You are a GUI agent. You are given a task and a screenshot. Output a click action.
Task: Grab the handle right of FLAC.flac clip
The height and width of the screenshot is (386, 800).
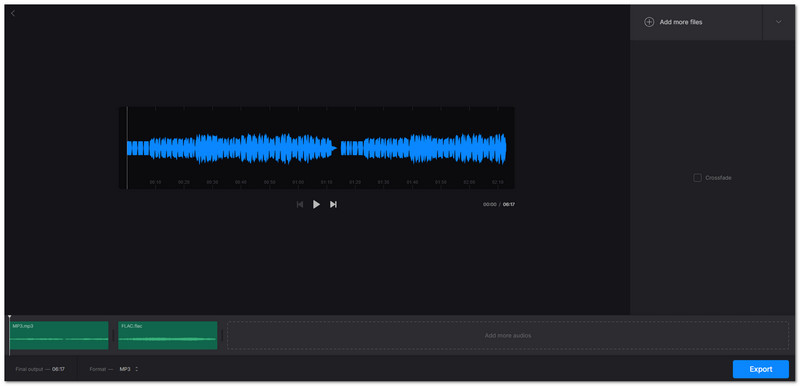click(x=222, y=335)
